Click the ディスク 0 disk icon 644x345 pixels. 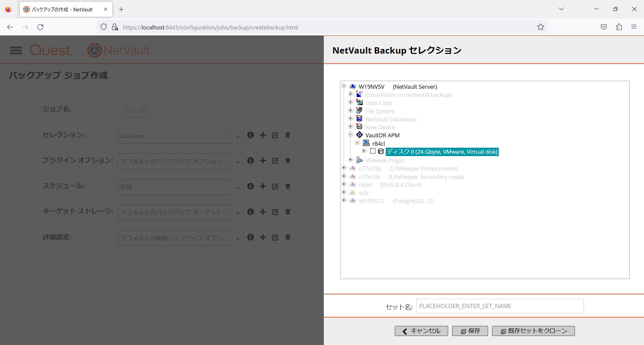[381, 151]
